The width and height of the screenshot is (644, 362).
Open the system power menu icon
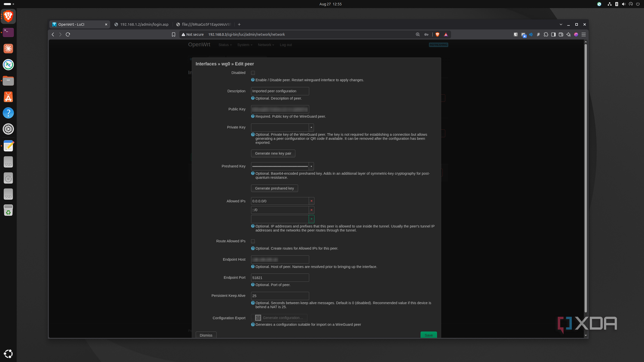[x=638, y=4]
